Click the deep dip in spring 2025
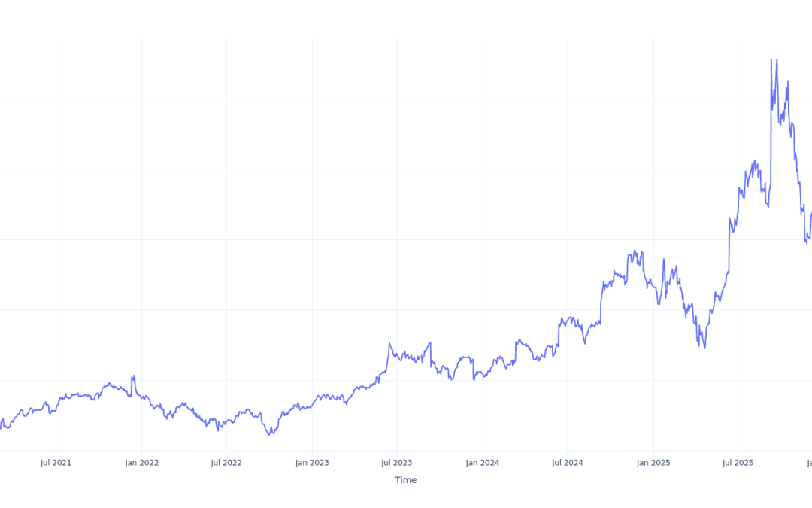This screenshot has width=812, height=508. (x=704, y=347)
